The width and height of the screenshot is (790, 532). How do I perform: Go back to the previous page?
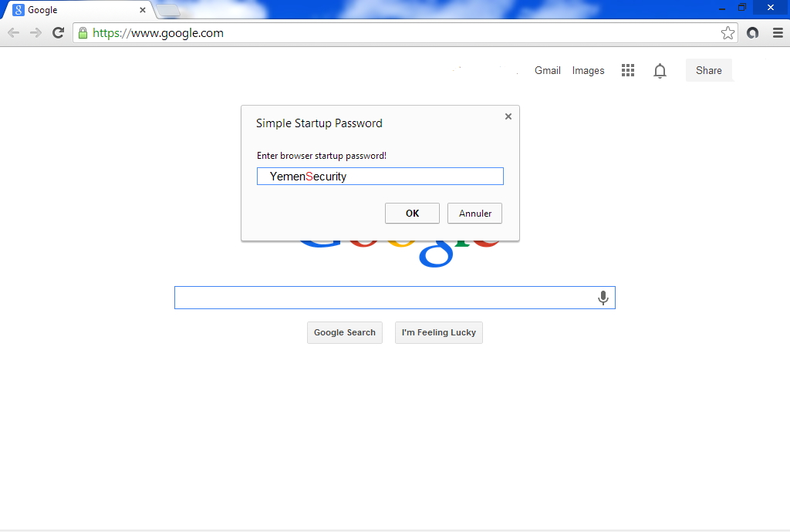pyautogui.click(x=14, y=33)
